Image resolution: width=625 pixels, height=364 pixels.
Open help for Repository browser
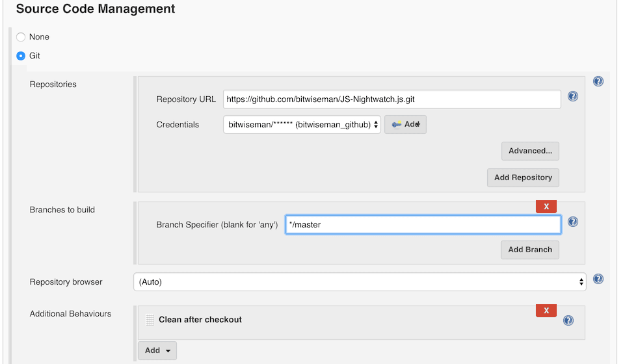coord(598,279)
